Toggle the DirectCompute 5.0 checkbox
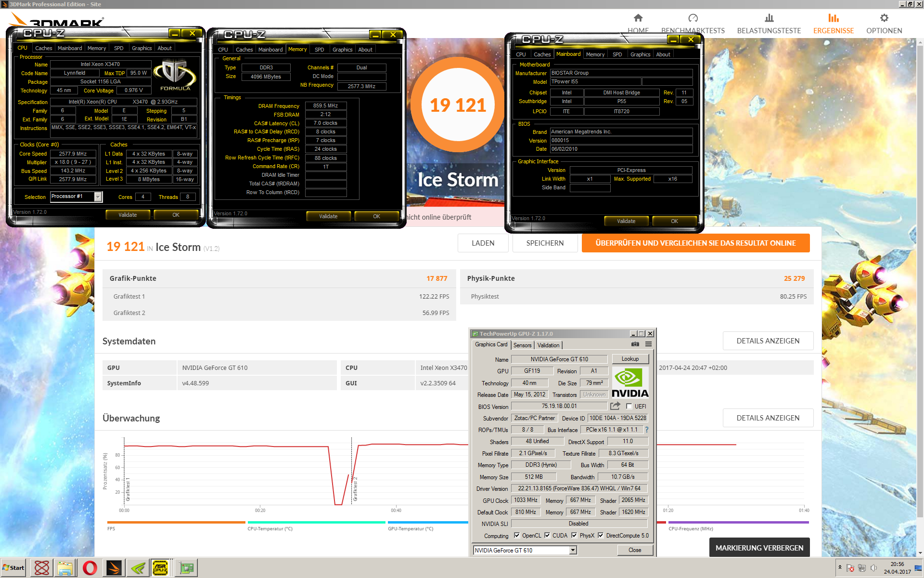This screenshot has width=924, height=578. click(600, 535)
